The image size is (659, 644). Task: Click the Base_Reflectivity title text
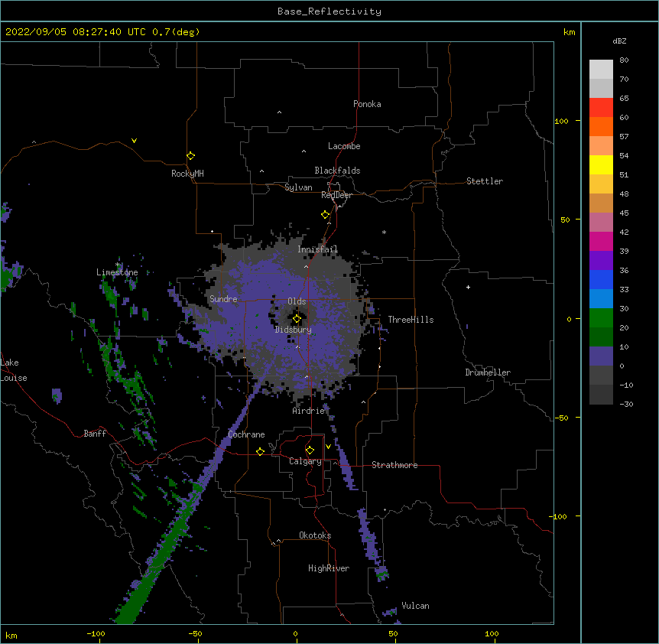coord(329,11)
